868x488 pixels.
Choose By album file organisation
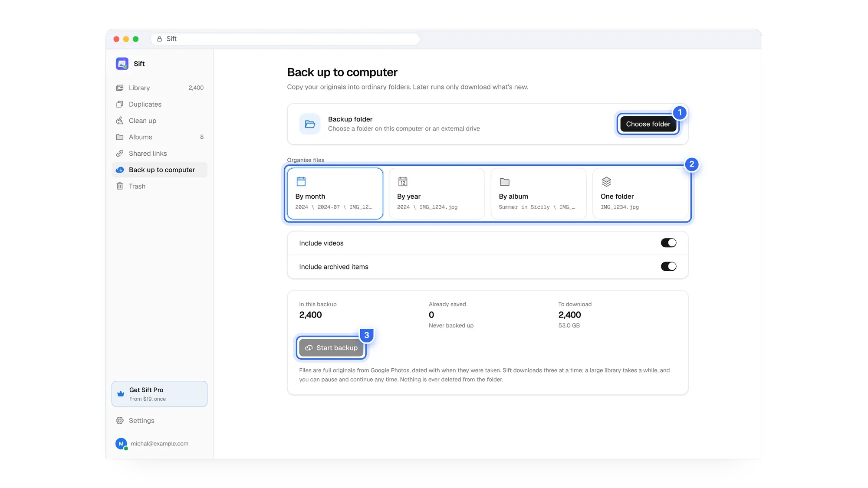[x=539, y=193]
